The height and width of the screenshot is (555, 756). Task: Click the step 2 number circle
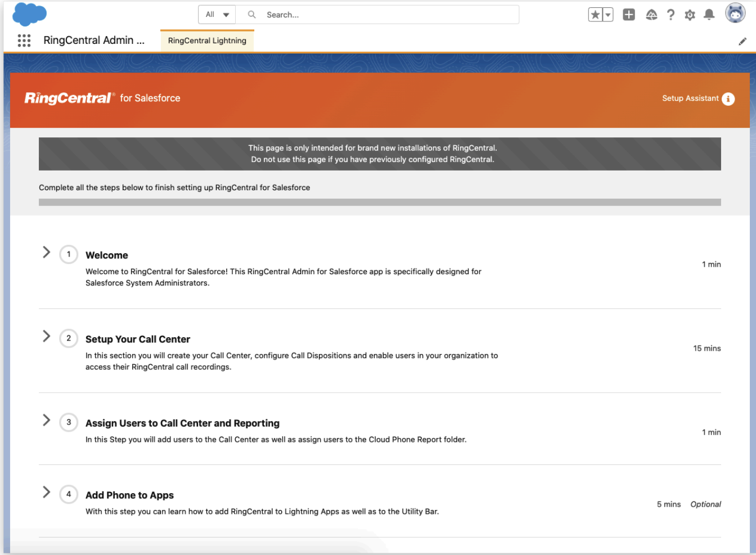click(69, 338)
